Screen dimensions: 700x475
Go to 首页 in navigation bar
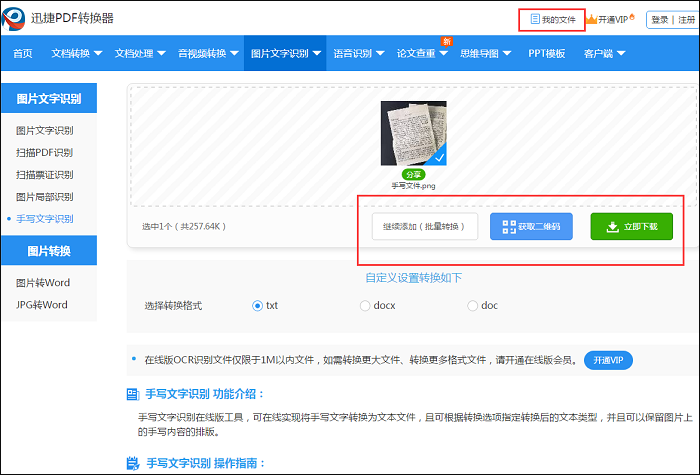[x=23, y=54]
